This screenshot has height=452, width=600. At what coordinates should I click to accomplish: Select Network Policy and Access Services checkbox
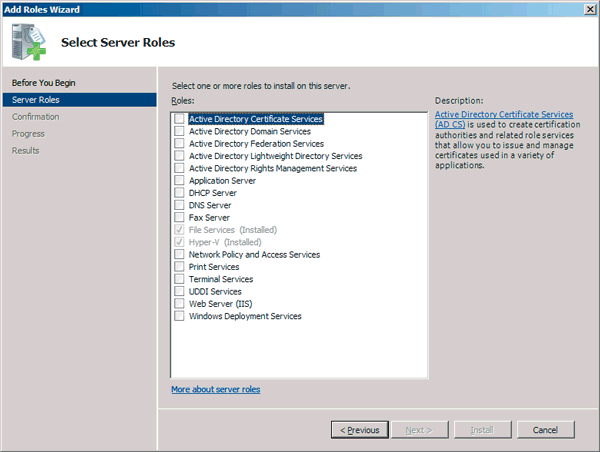[x=179, y=255]
